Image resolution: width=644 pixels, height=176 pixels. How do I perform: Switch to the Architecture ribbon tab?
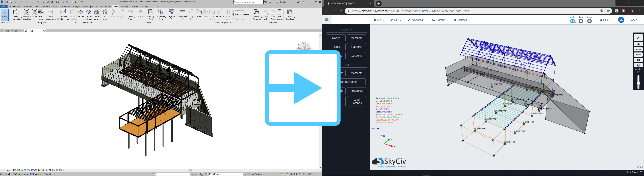pos(15,7)
